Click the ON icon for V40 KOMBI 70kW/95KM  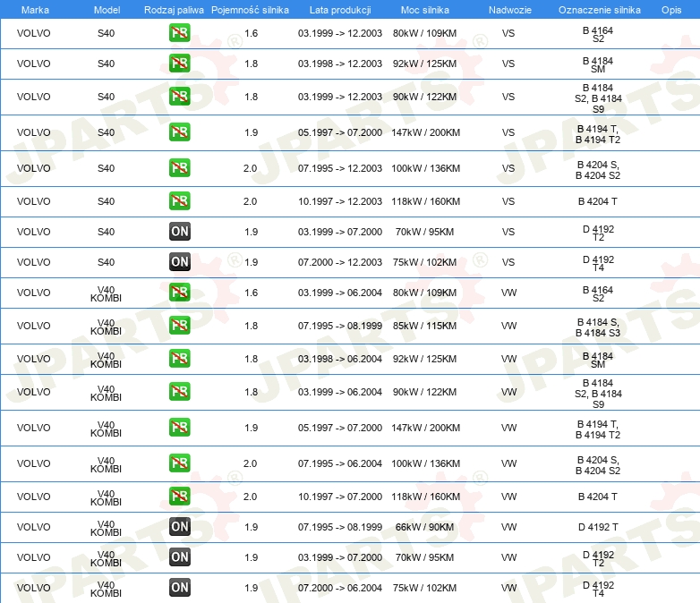pyautogui.click(x=179, y=557)
